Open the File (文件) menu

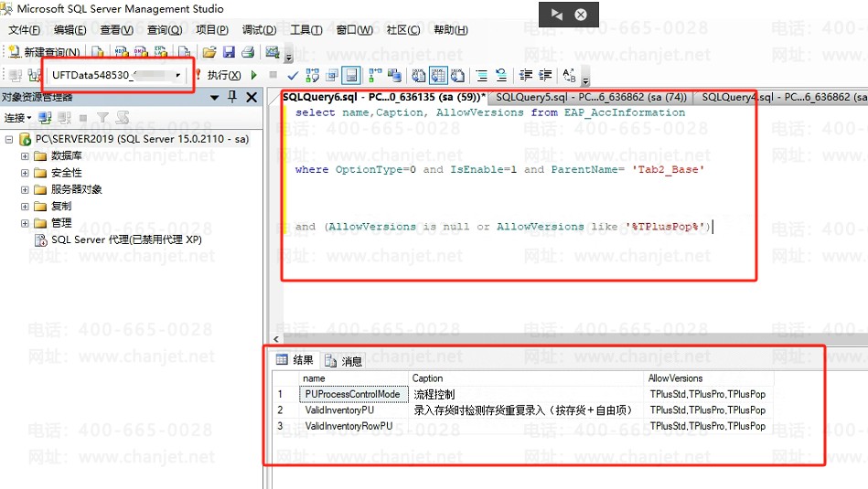(x=25, y=30)
